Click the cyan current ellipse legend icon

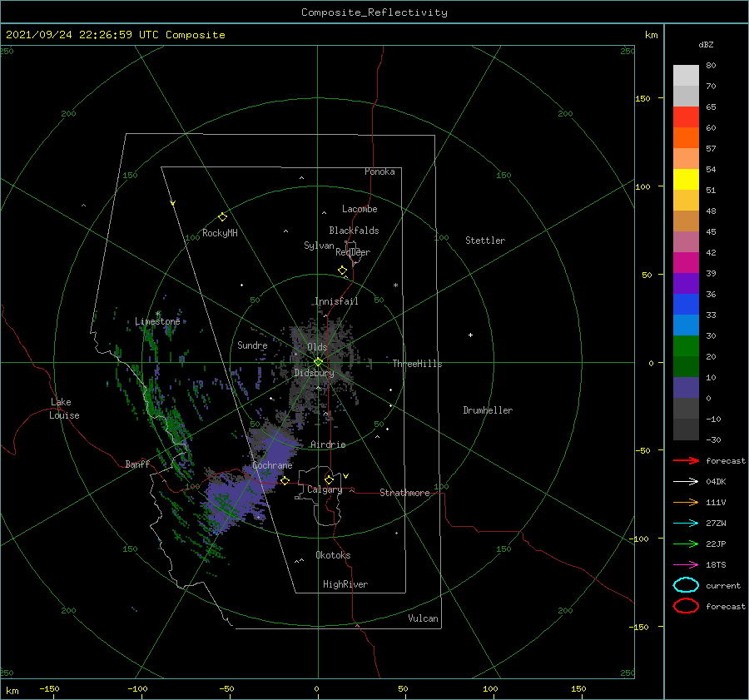[686, 585]
